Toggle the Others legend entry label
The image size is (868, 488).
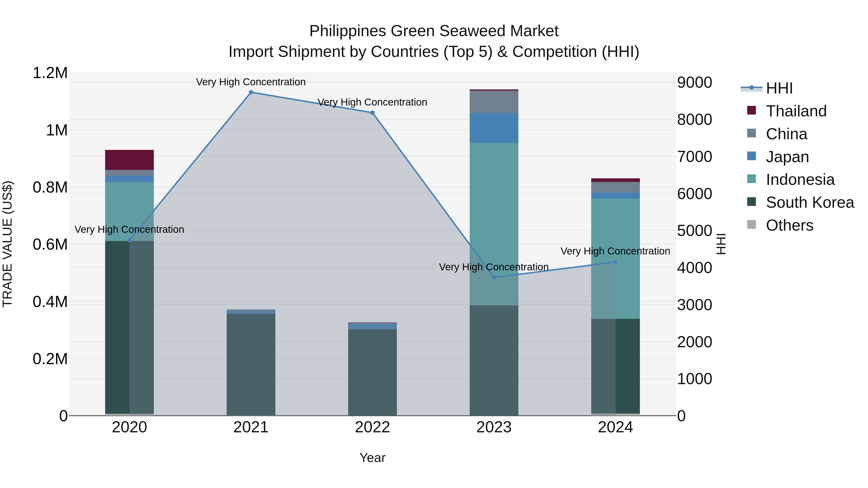tap(789, 225)
